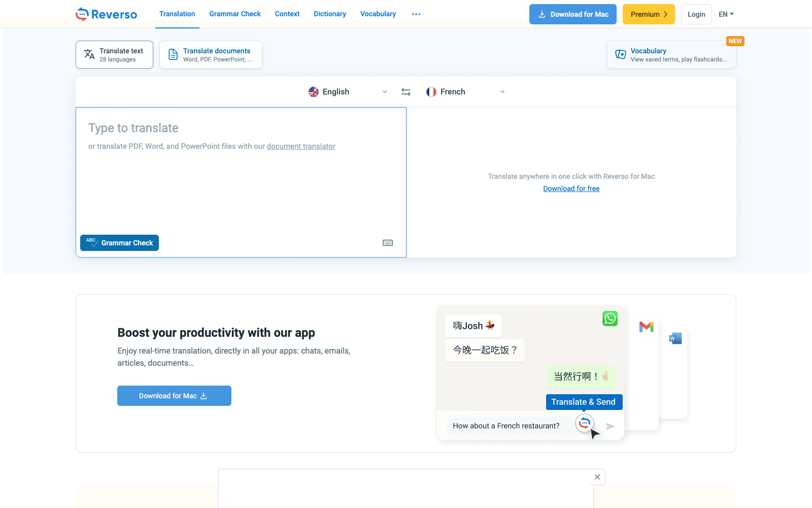Open the Vocabulary nav item

pos(378,14)
